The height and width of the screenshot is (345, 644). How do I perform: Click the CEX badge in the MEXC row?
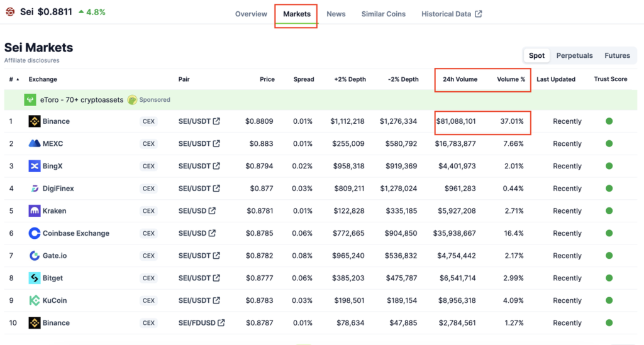click(148, 143)
